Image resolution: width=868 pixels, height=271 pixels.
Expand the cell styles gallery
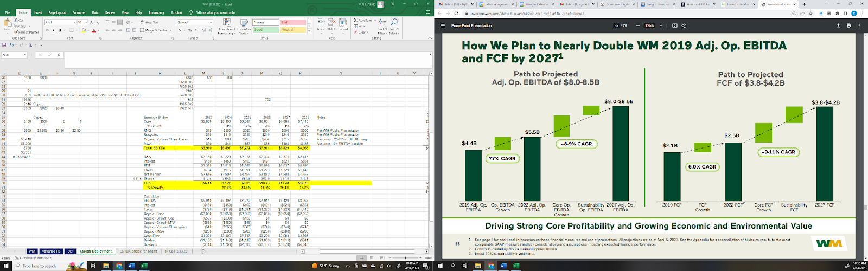[x=309, y=31]
